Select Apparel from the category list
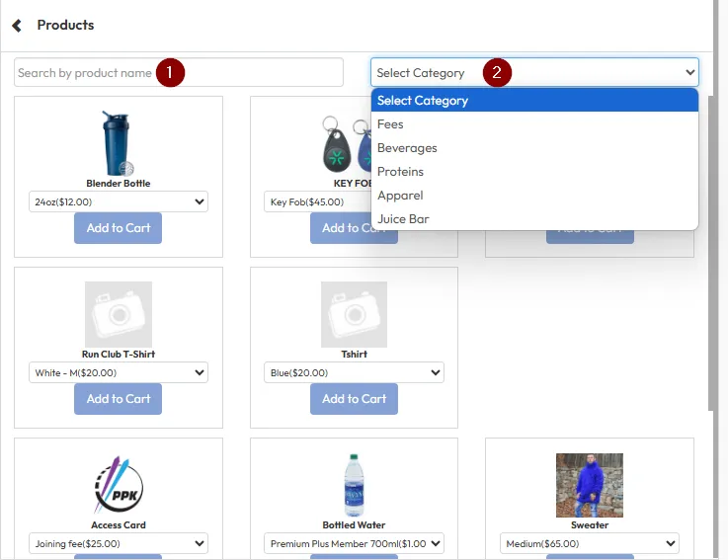Screen dimensions: 728x560 [x=400, y=196]
